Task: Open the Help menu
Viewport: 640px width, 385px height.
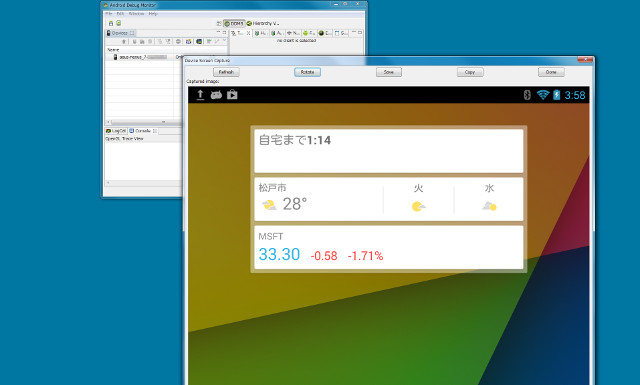Action: 153,13
